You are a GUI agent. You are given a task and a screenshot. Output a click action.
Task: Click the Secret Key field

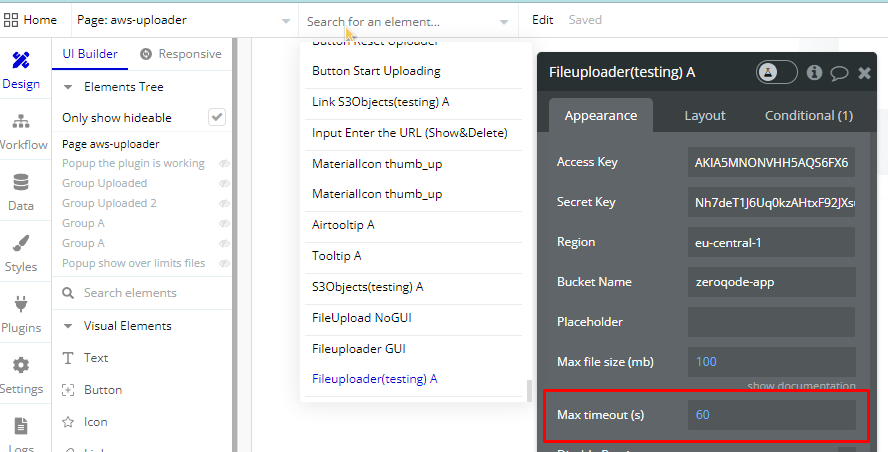[x=771, y=203]
